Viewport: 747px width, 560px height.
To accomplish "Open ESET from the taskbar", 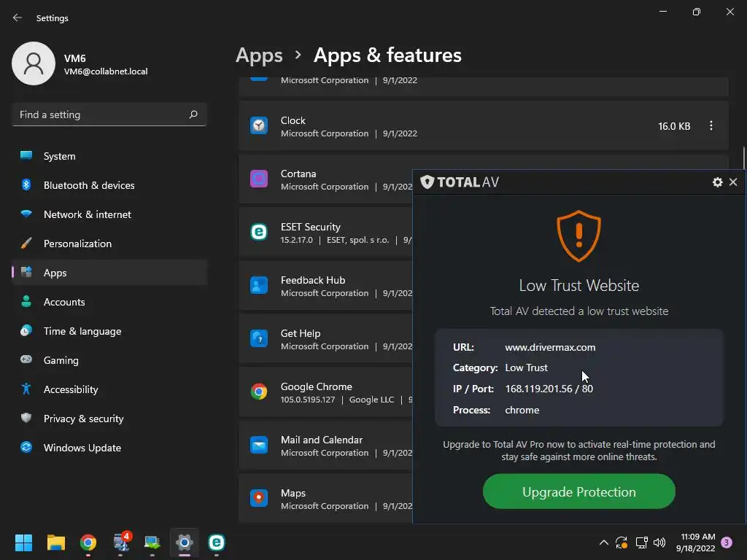I will tap(216, 542).
